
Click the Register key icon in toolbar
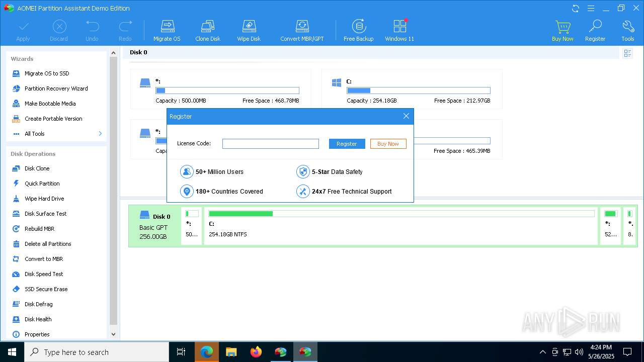595,31
